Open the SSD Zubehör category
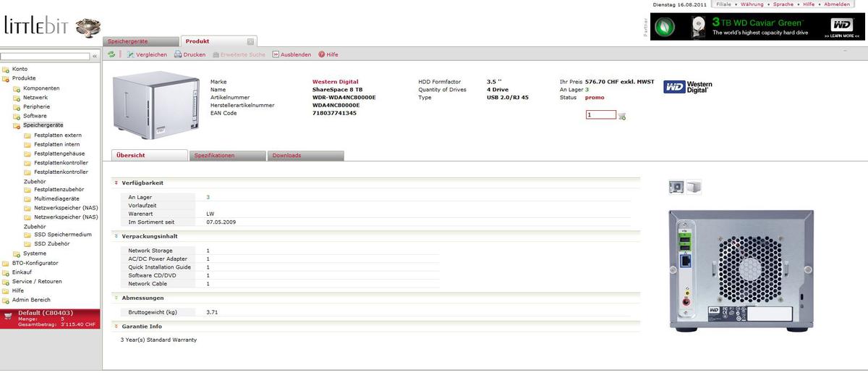 [52, 244]
